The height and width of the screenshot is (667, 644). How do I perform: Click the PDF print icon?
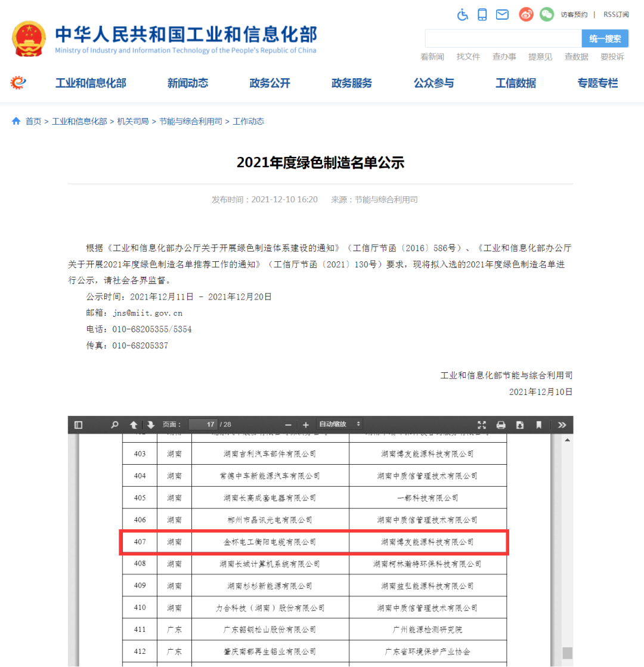pos(501,425)
